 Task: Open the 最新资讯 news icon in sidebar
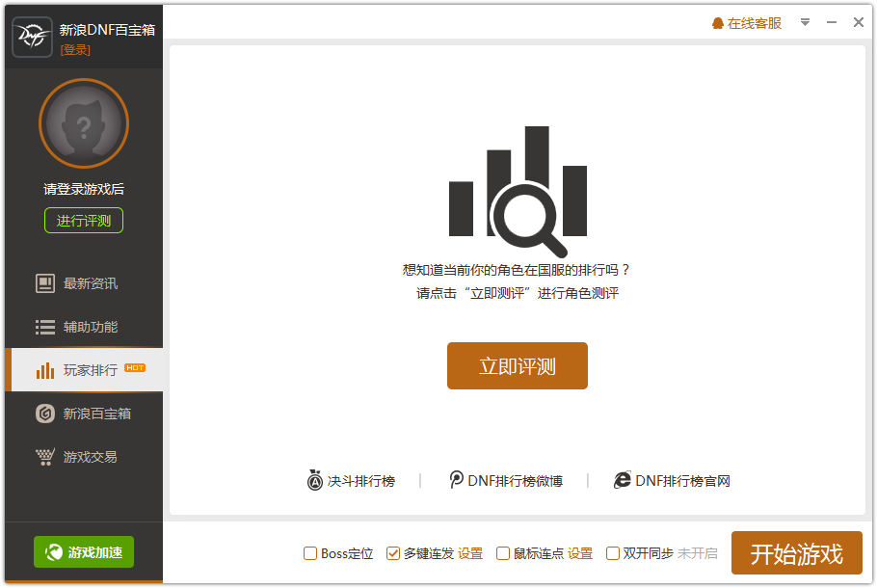tap(44, 283)
